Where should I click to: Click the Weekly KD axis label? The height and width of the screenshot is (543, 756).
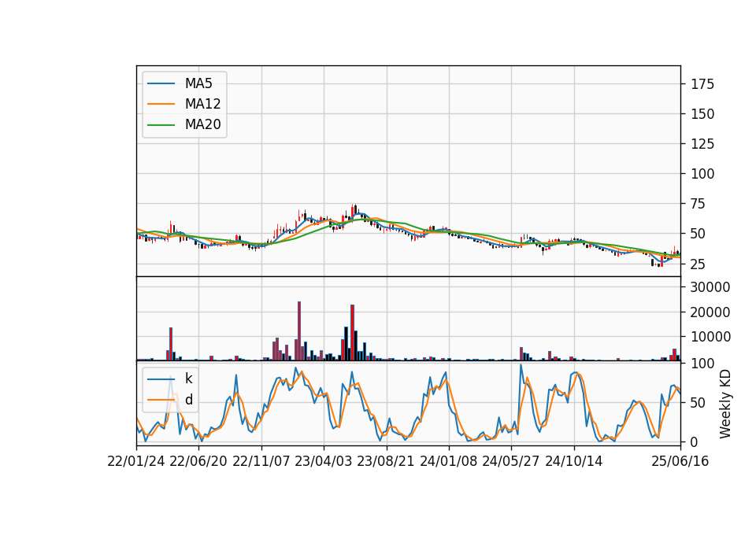724,404
